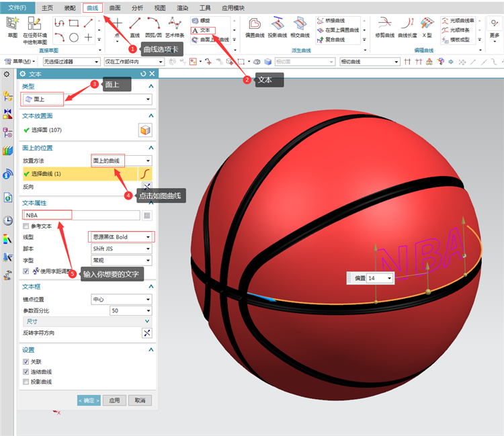Open the 放置方法 dropdown

coord(122,161)
